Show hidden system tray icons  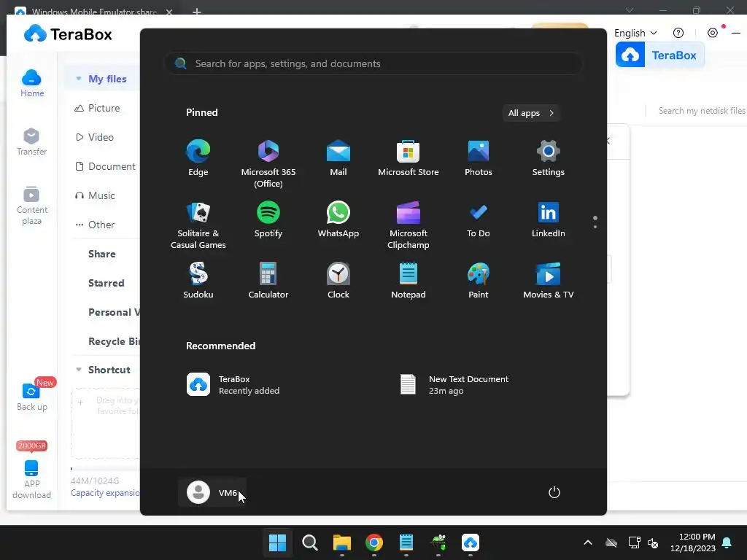coord(588,542)
